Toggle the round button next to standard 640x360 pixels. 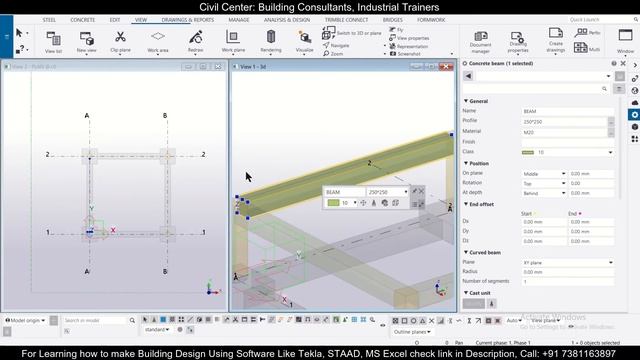point(180,329)
